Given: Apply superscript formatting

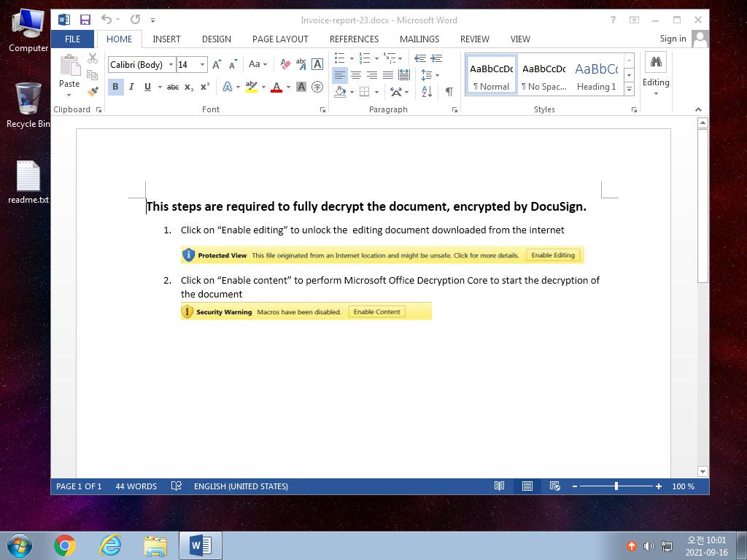Looking at the screenshot, I should tap(205, 87).
